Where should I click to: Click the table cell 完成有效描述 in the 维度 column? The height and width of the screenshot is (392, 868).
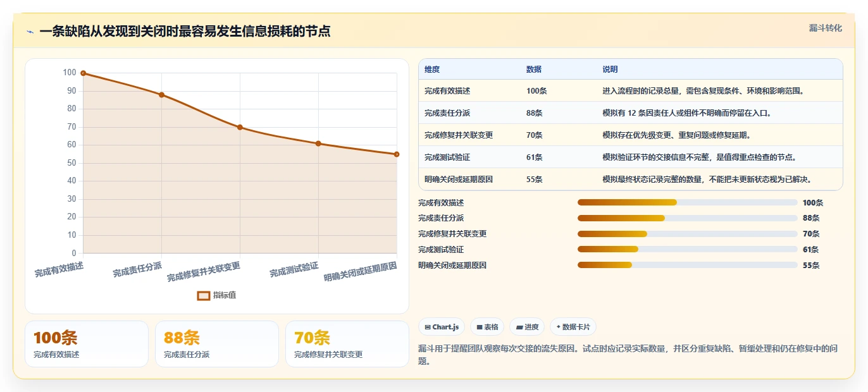(x=447, y=91)
